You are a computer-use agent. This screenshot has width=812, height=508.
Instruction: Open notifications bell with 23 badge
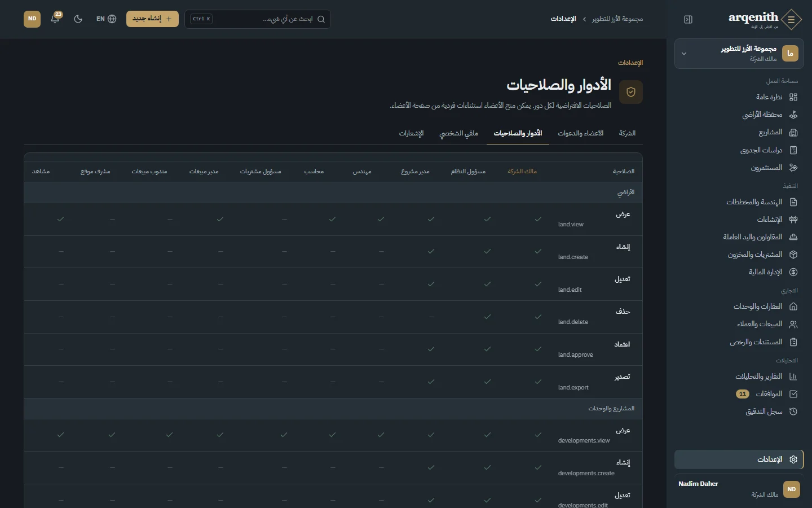[55, 18]
